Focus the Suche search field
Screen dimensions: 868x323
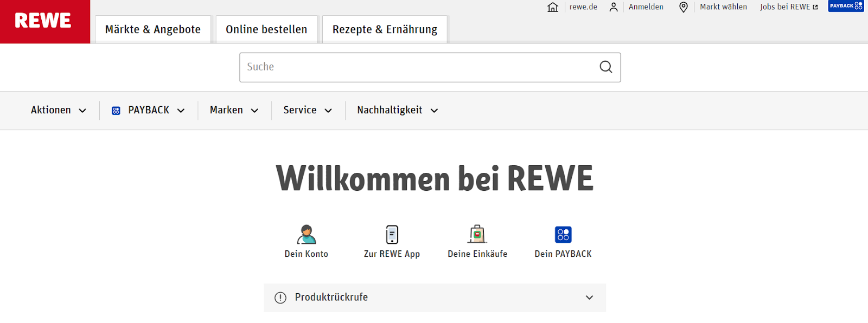click(x=430, y=67)
